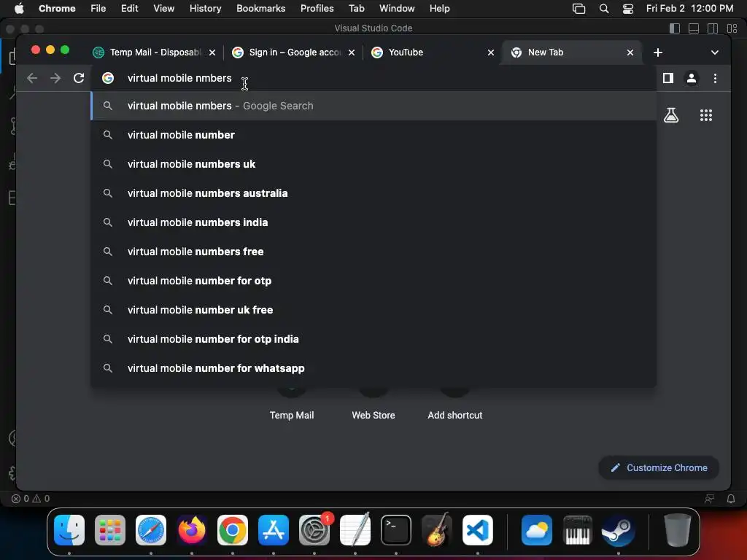
Task: Open App Store from the Dock
Action: (274, 530)
